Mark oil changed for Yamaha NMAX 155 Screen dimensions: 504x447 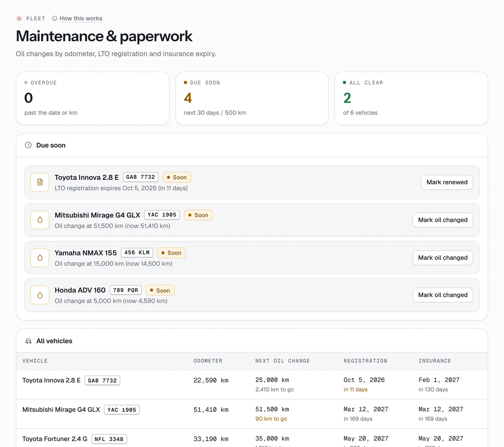tap(443, 258)
